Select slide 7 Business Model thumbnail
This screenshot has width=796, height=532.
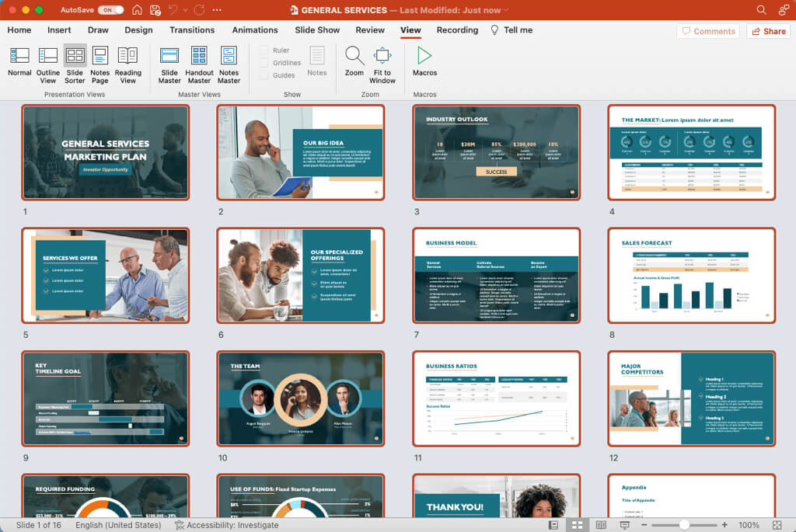tap(497, 276)
